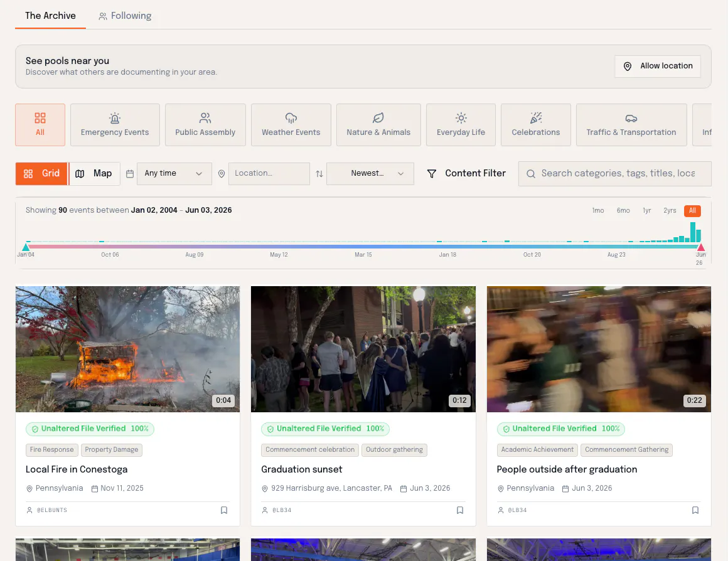The image size is (728, 561).
Task: Click the Allow location button
Action: [x=658, y=67]
